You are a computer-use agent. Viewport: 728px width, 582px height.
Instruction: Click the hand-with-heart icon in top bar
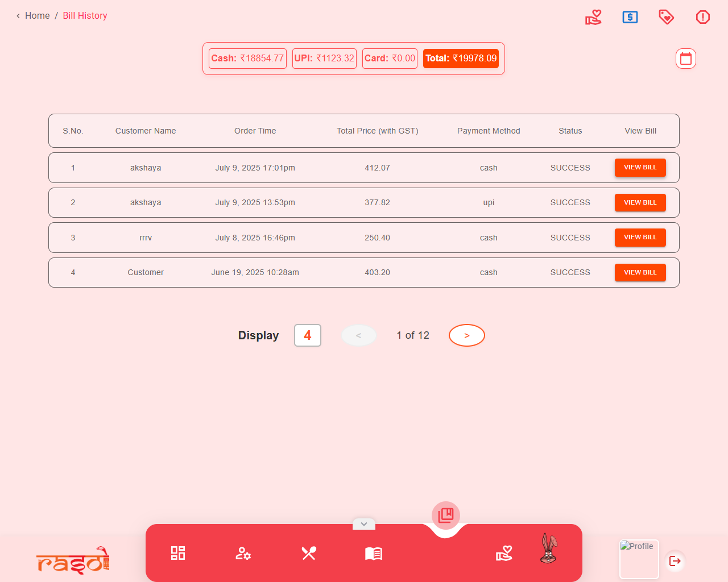tap(593, 17)
